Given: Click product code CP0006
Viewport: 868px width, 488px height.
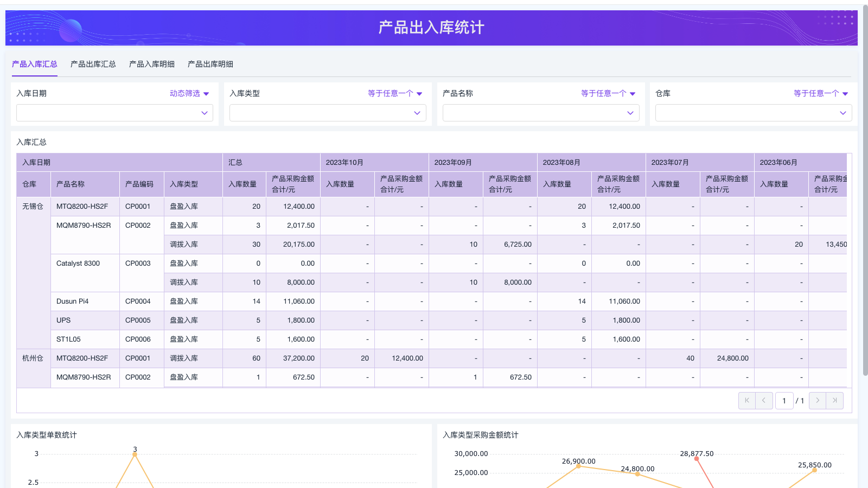Looking at the screenshot, I should [142, 339].
